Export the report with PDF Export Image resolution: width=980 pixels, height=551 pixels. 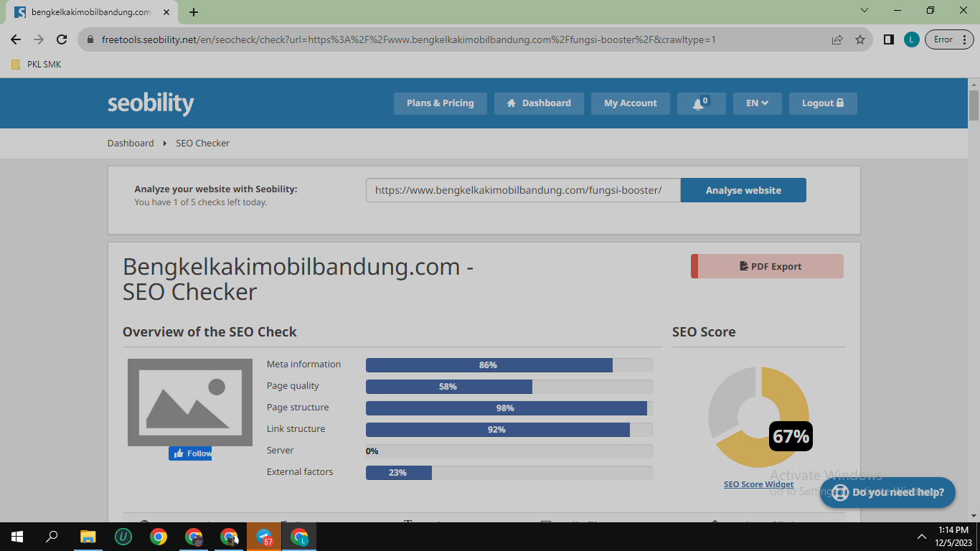767,266
